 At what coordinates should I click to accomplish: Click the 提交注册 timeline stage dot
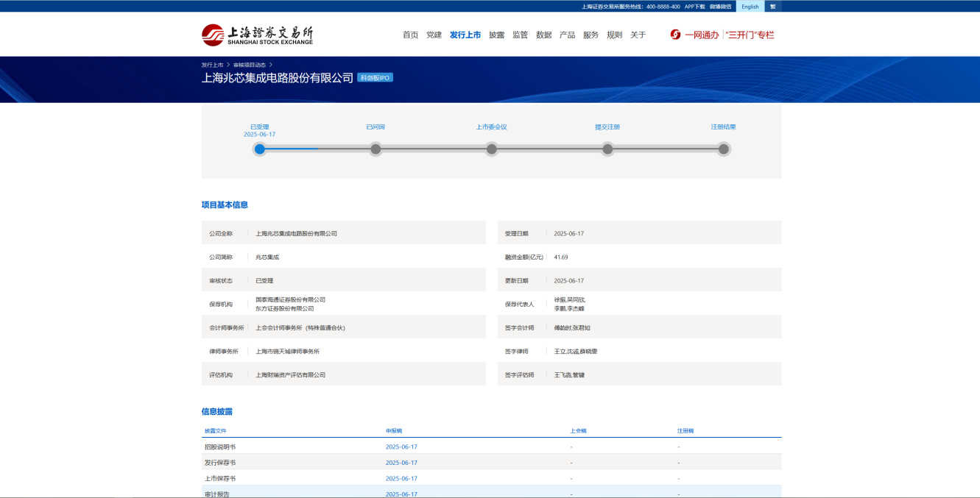click(607, 149)
